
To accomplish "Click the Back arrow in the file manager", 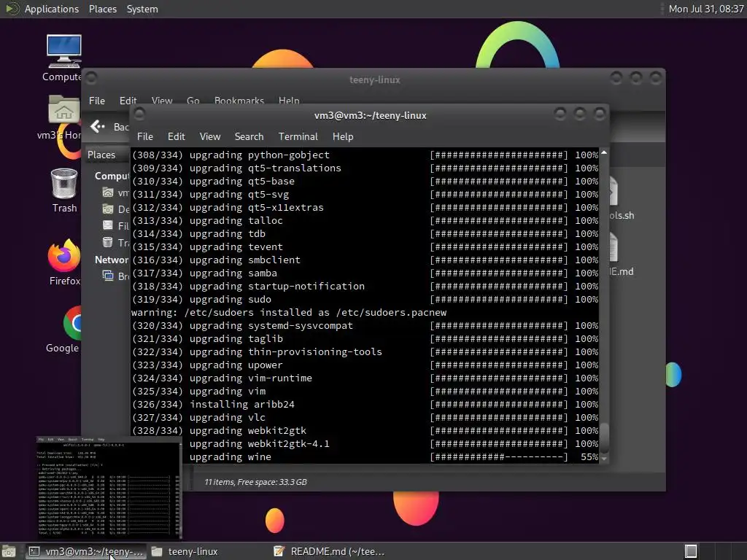I will click(98, 126).
